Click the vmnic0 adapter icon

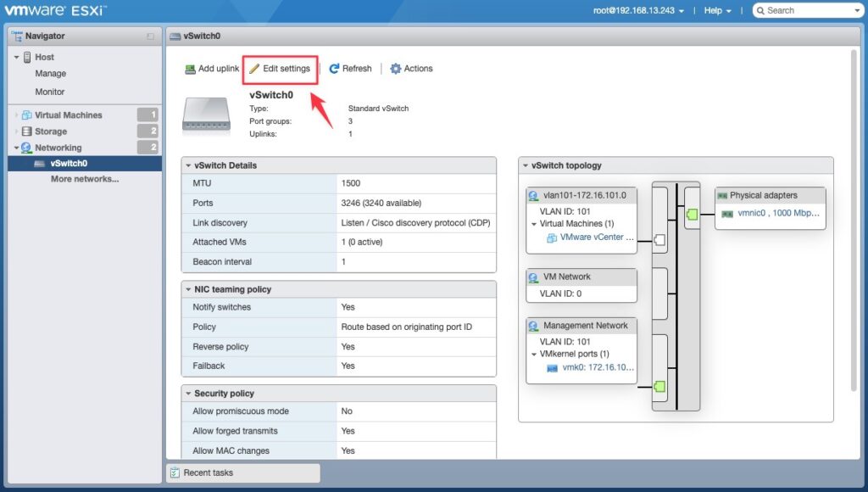click(727, 214)
